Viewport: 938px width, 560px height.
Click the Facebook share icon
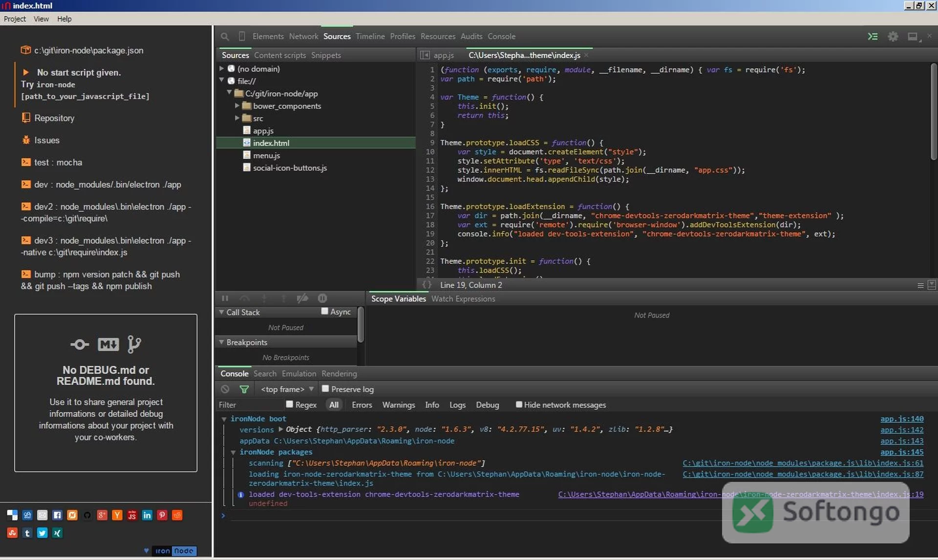[57, 515]
